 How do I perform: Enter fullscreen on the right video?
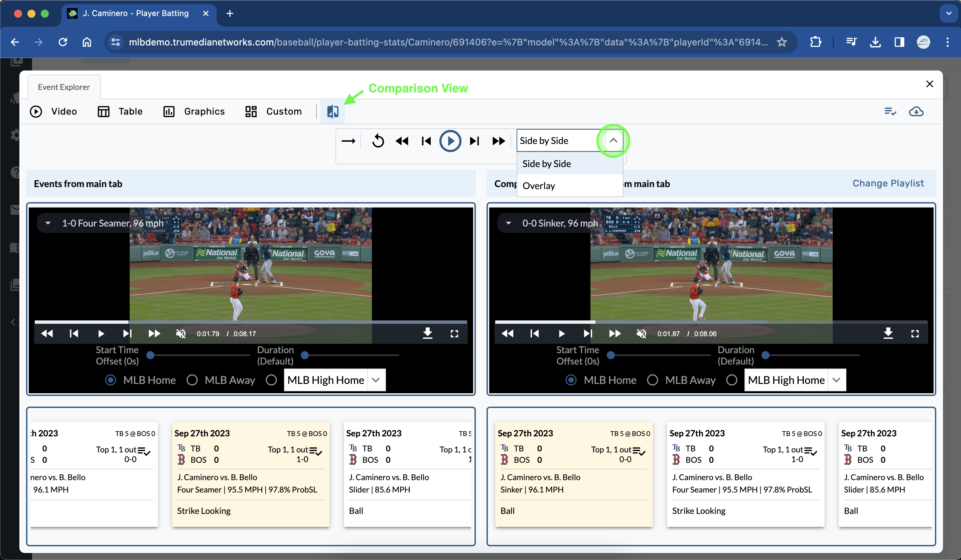pyautogui.click(x=915, y=333)
